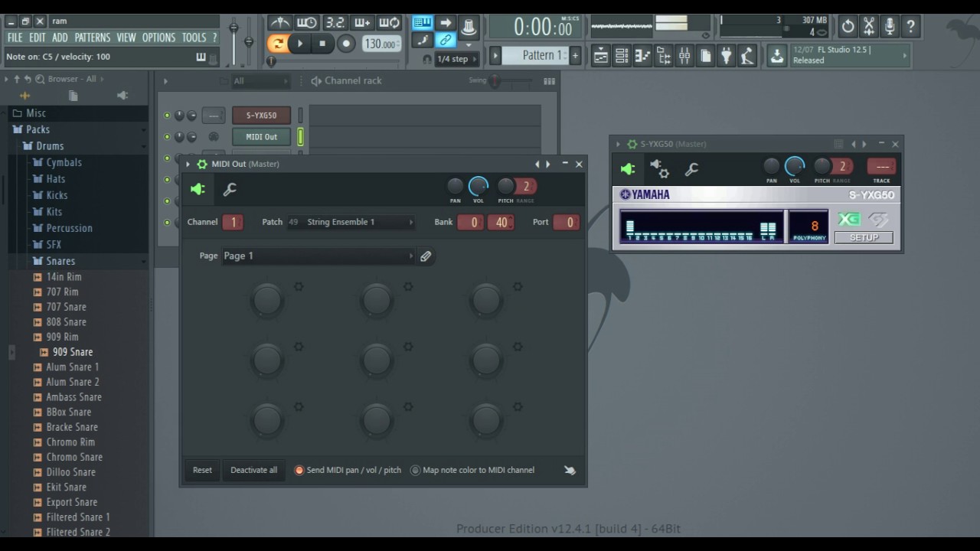Open the mixer icon
This screenshot has height=551, width=980.
[684, 55]
